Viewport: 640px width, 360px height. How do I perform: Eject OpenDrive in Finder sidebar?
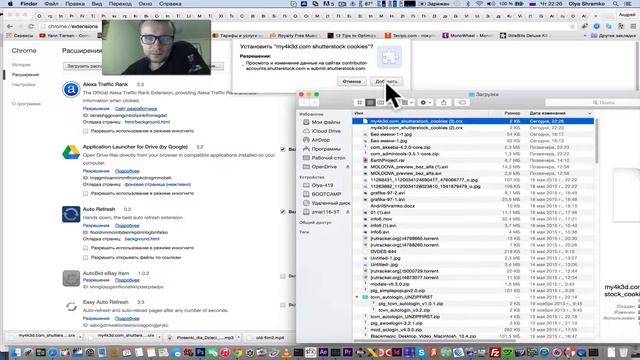(x=348, y=167)
